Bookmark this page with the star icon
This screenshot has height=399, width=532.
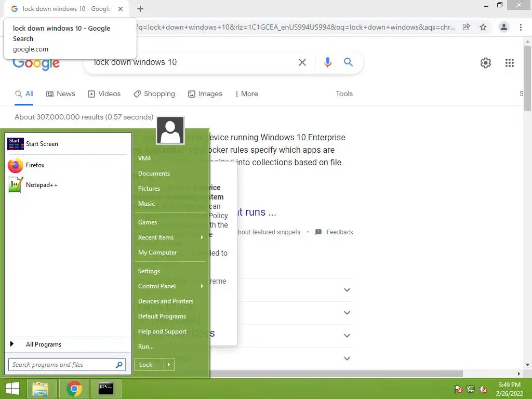click(483, 27)
